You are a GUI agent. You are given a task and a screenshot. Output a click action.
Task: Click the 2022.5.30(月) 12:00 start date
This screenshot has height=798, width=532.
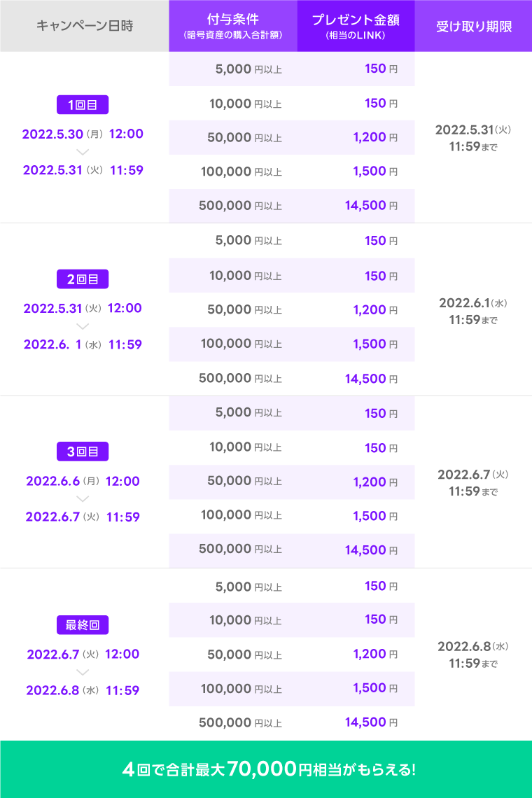click(83, 134)
